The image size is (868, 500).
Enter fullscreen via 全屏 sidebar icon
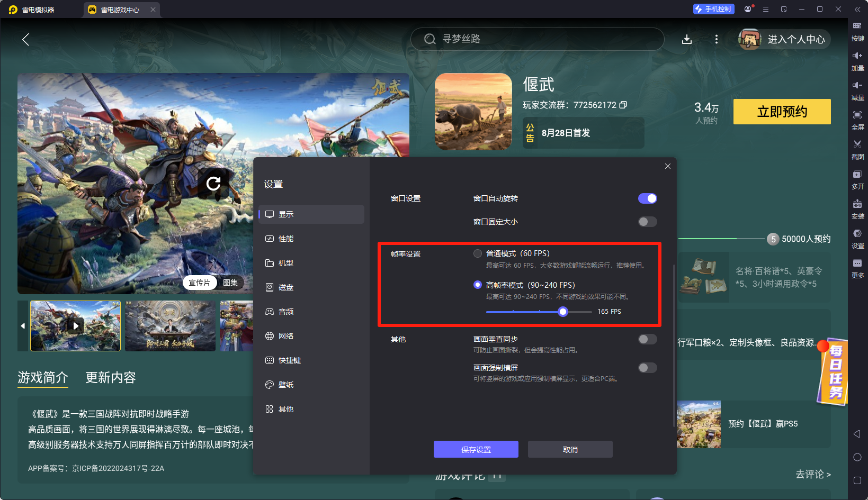(857, 120)
